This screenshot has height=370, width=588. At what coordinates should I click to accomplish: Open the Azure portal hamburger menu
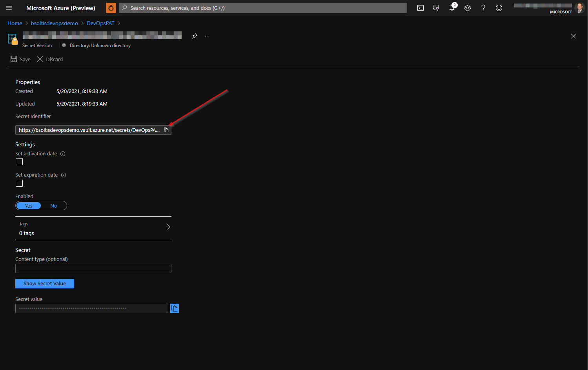pyautogui.click(x=9, y=8)
